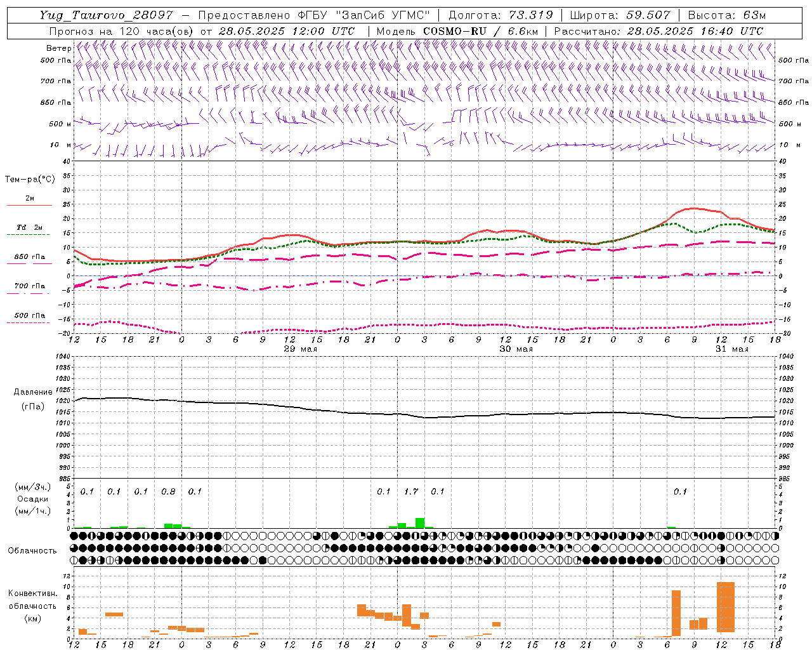Click 'Рассчитано: 28.05.2025 16:40 UTC' timestamp
The width and height of the screenshot is (812, 650).
click(x=658, y=31)
